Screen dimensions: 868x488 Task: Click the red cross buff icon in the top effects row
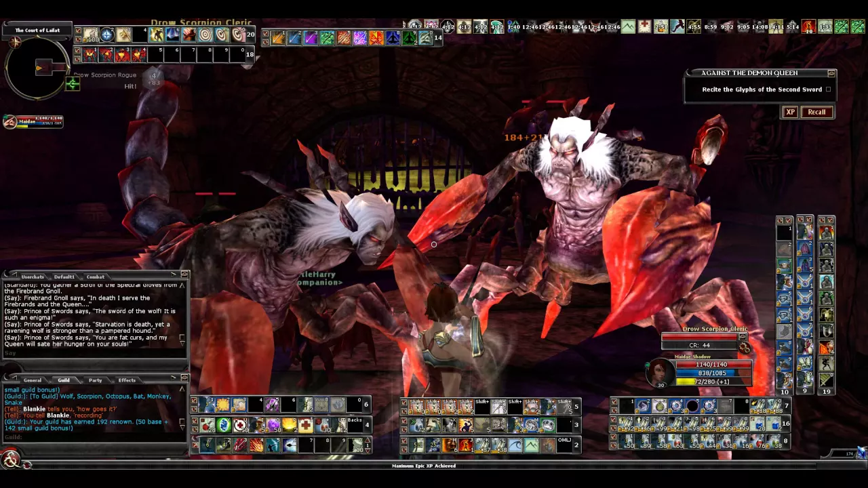(644, 26)
